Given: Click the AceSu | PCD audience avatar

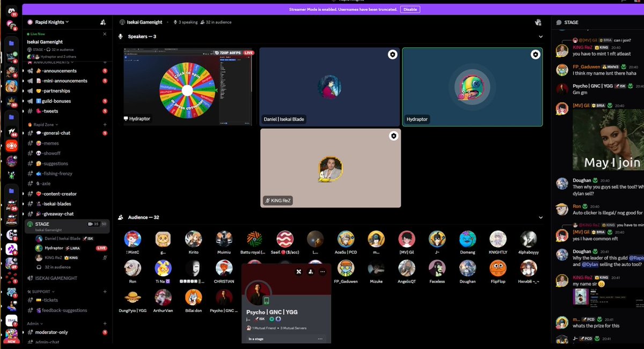Looking at the screenshot, I should (x=346, y=240).
